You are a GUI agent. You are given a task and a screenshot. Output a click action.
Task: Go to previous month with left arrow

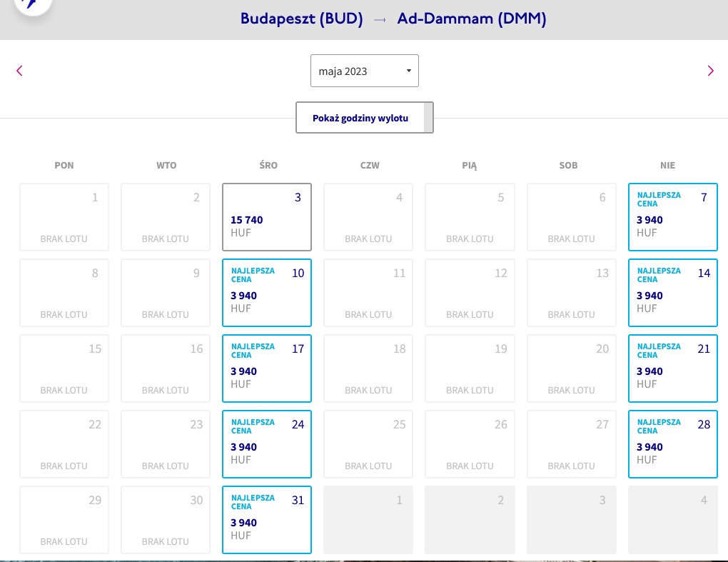pyautogui.click(x=19, y=71)
